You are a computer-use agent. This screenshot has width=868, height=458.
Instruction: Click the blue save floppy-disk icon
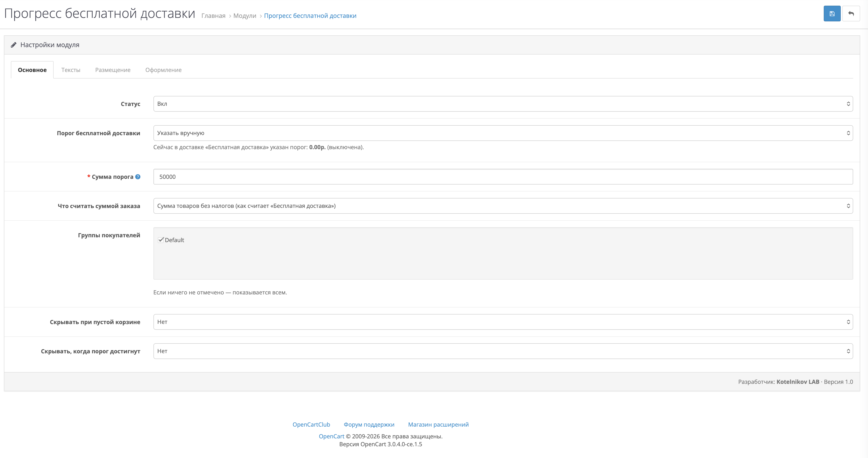(832, 14)
